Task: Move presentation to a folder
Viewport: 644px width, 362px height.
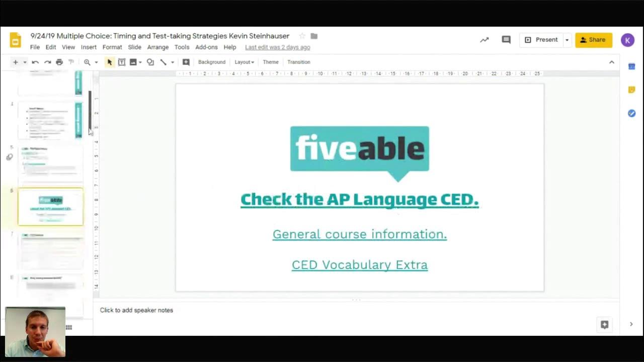Action: coord(314,36)
